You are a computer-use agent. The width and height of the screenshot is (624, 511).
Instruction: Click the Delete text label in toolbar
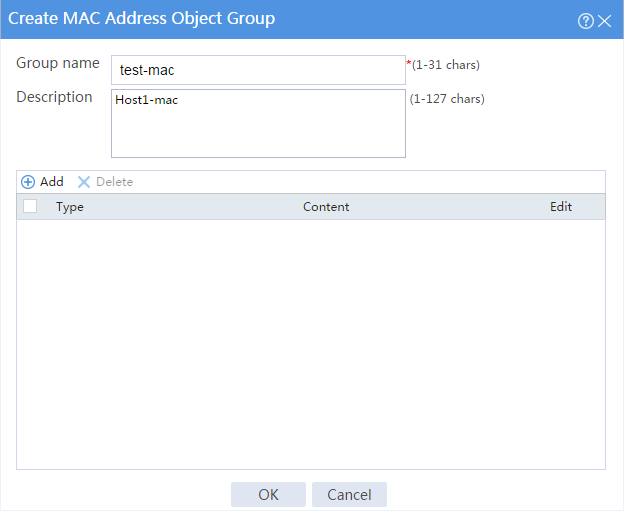coord(115,182)
